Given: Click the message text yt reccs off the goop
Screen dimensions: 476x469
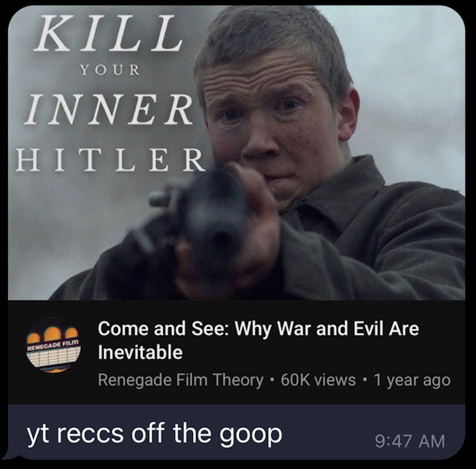Looking at the screenshot, I should (155, 434).
